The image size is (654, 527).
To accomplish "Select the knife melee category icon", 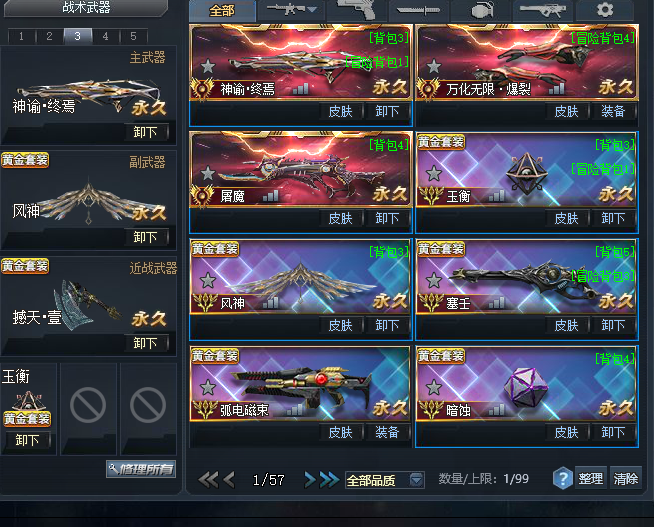I will 418,10.
